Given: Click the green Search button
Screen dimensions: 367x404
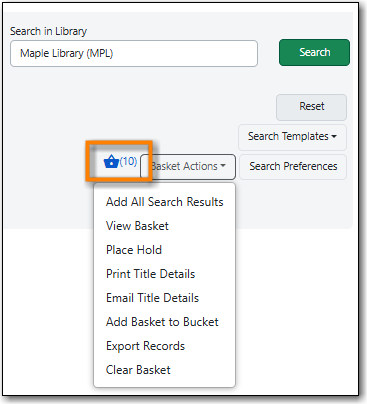Looking at the screenshot, I should [x=314, y=52].
